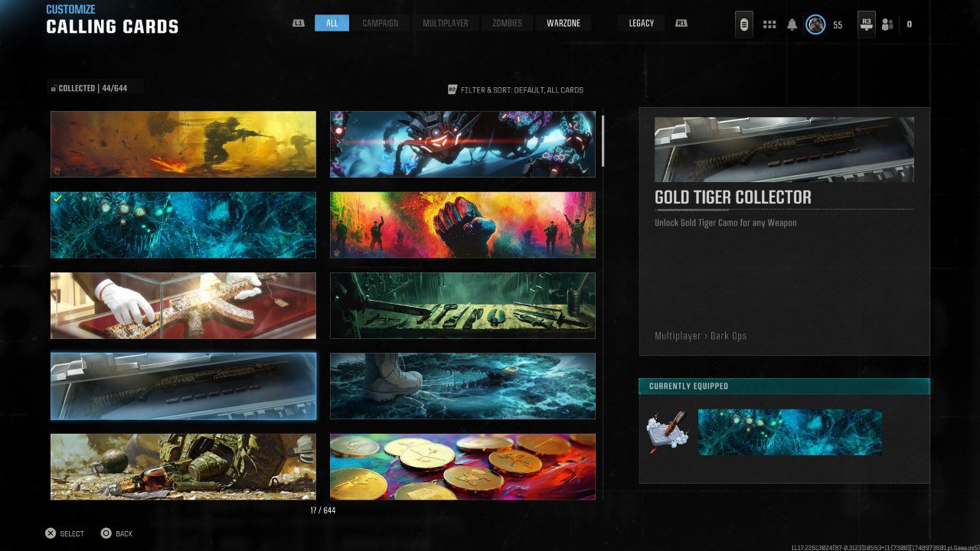Select the green tools workbench calling card
The image size is (980, 551).
pyautogui.click(x=462, y=305)
